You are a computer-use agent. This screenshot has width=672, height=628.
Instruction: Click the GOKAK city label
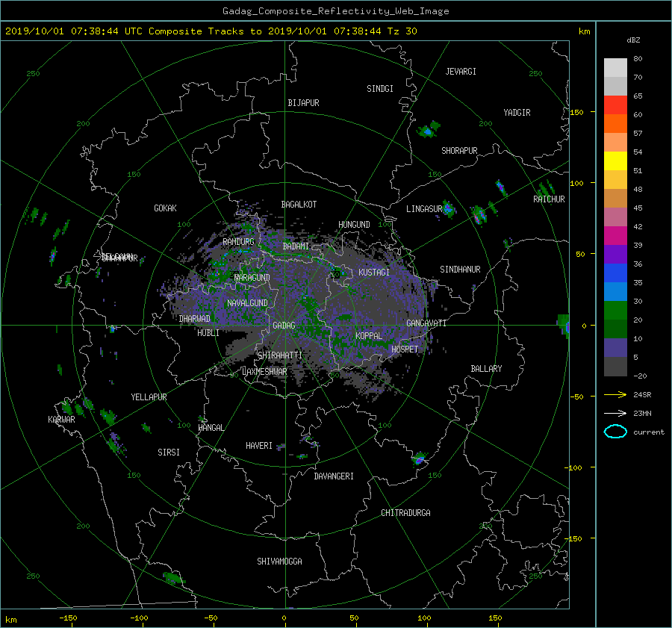coord(165,208)
